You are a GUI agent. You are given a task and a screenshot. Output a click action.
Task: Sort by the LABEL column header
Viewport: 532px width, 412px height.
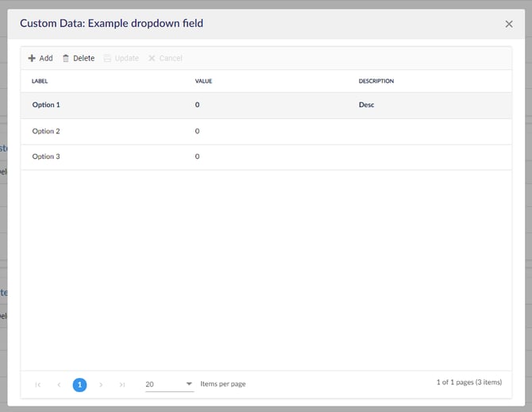[x=40, y=81]
